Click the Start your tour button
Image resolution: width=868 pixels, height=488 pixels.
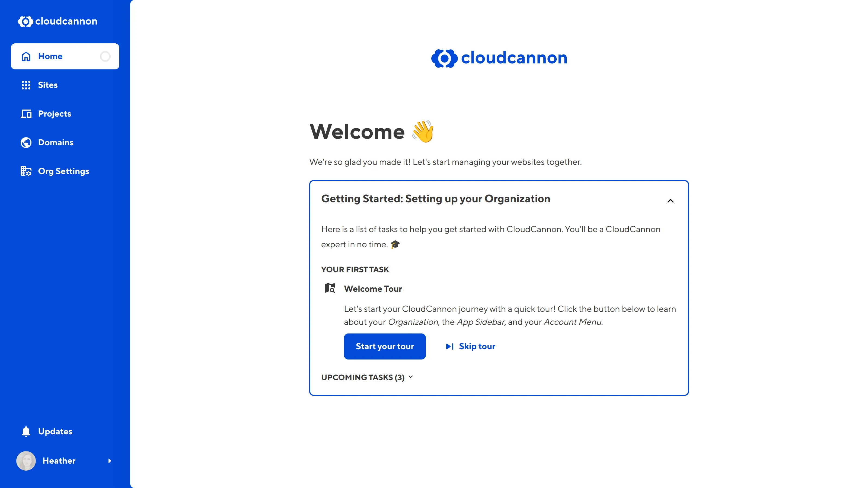[385, 346]
